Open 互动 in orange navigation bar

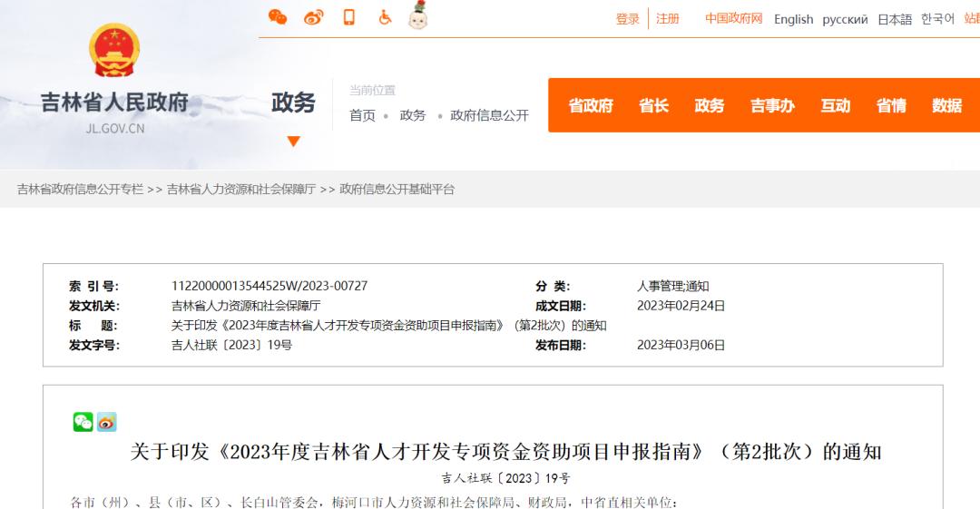(836, 105)
